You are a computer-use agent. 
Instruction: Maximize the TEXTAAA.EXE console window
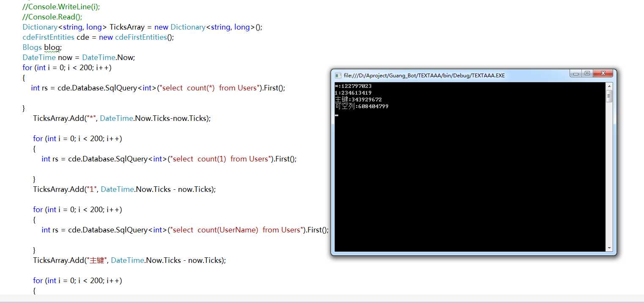point(587,73)
